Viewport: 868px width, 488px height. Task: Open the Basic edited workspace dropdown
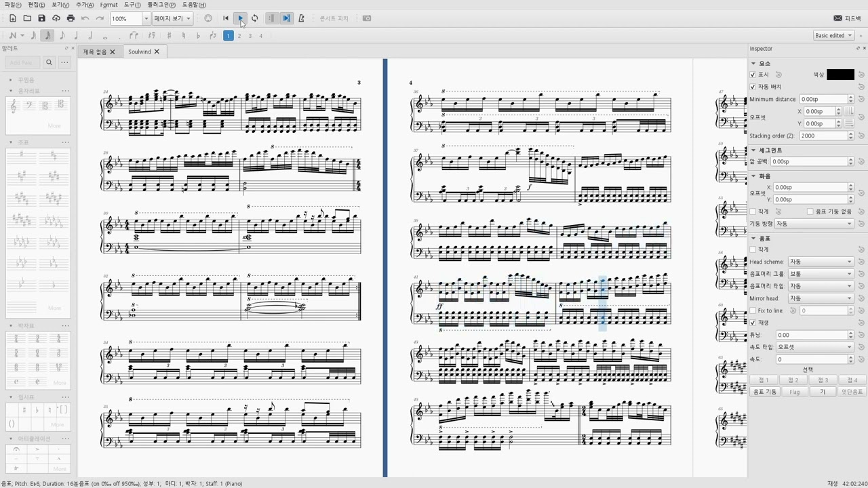tap(833, 35)
